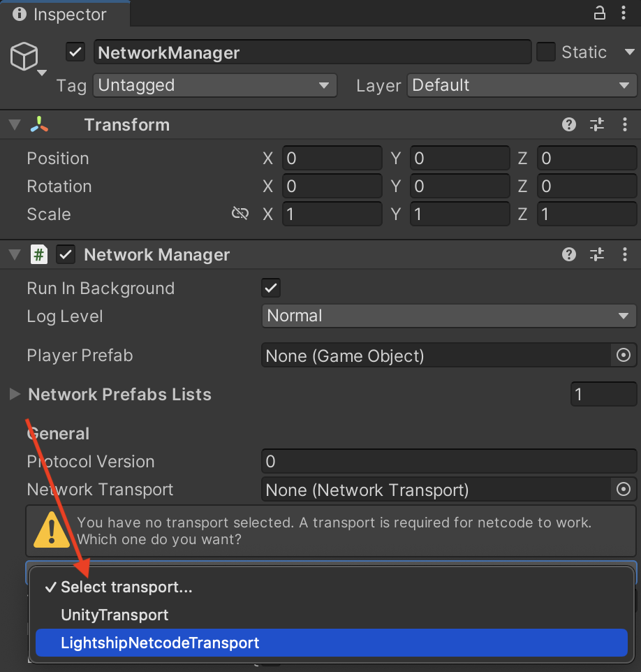
Task: Open the Transform three-dot menu
Action: (x=625, y=124)
